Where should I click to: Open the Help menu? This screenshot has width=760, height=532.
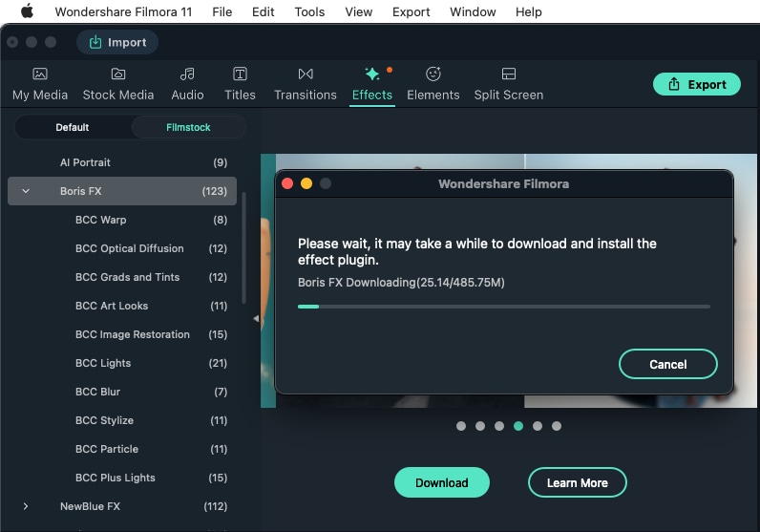point(528,11)
